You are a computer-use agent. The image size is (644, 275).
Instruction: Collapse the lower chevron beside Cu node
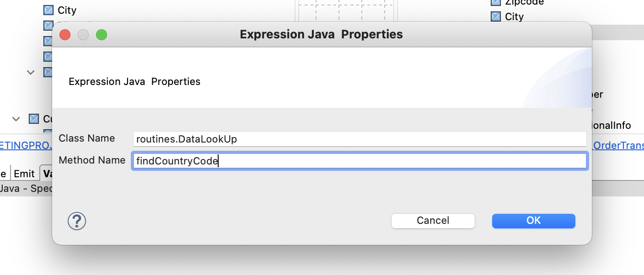coord(16,119)
